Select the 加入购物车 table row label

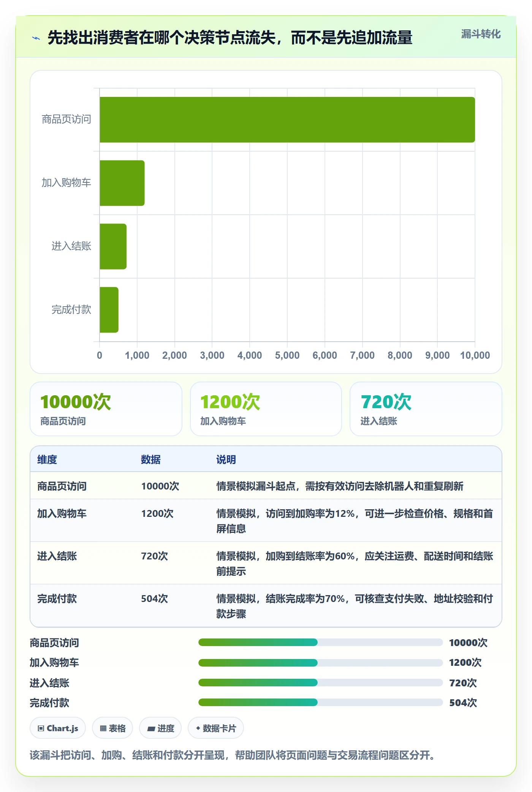click(x=62, y=513)
